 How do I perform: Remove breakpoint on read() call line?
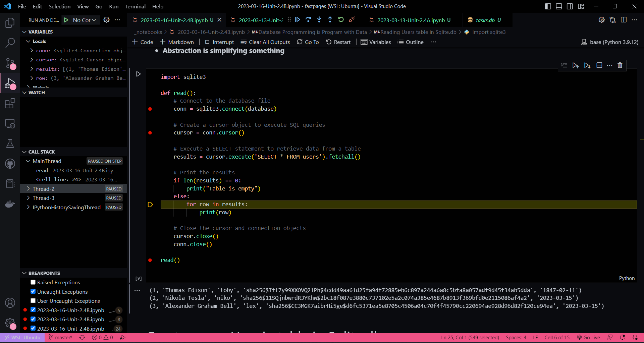150,260
